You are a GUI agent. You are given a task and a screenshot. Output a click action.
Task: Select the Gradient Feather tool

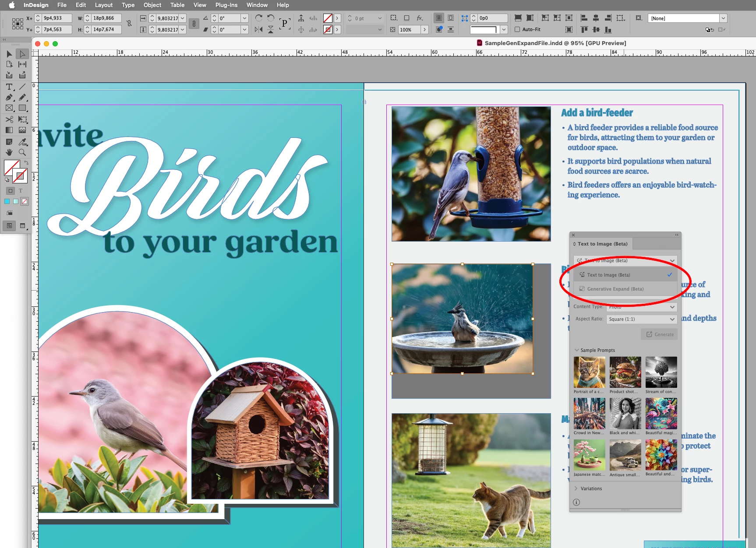(x=22, y=130)
